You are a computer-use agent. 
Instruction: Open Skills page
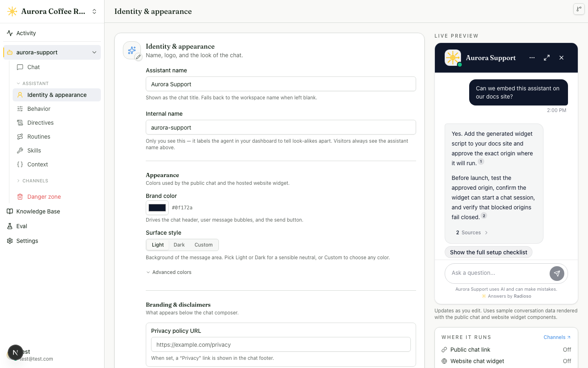(57, 150)
